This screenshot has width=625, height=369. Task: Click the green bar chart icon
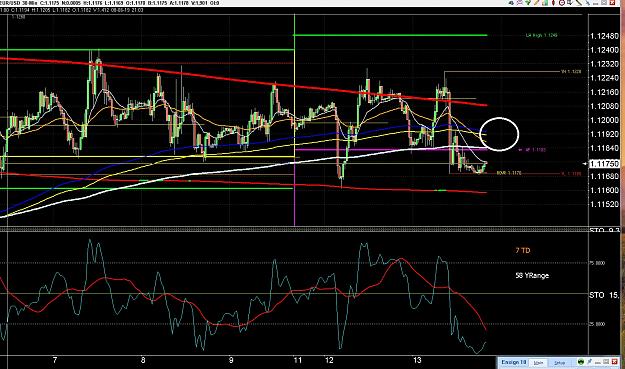coord(545,3)
